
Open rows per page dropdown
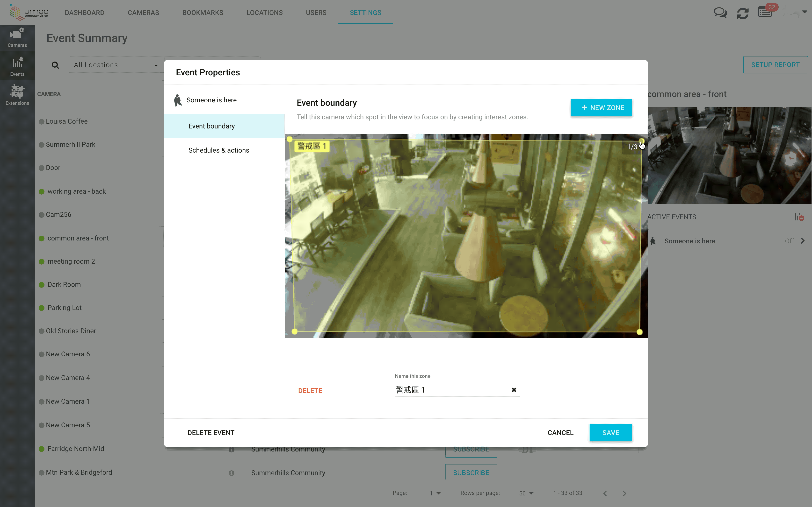[526, 493]
